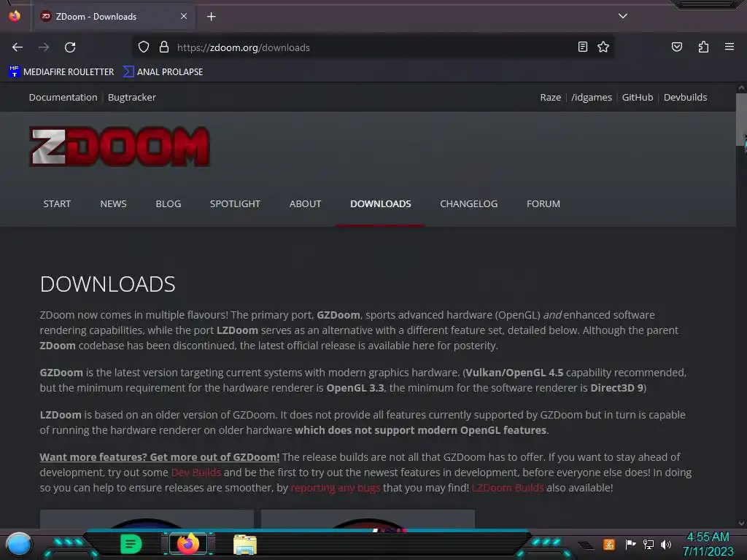Open the Devbuilds link
The image size is (747, 560).
685,97
